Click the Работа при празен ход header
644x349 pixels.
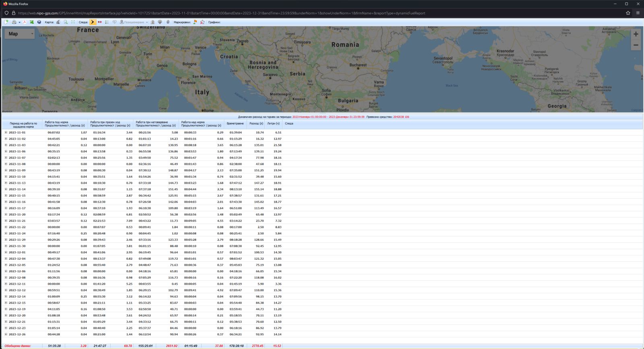110,124
